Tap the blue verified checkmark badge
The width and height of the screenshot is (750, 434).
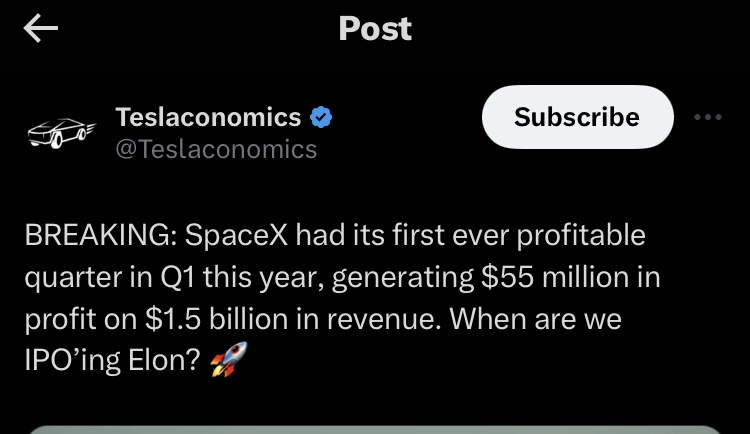click(321, 118)
